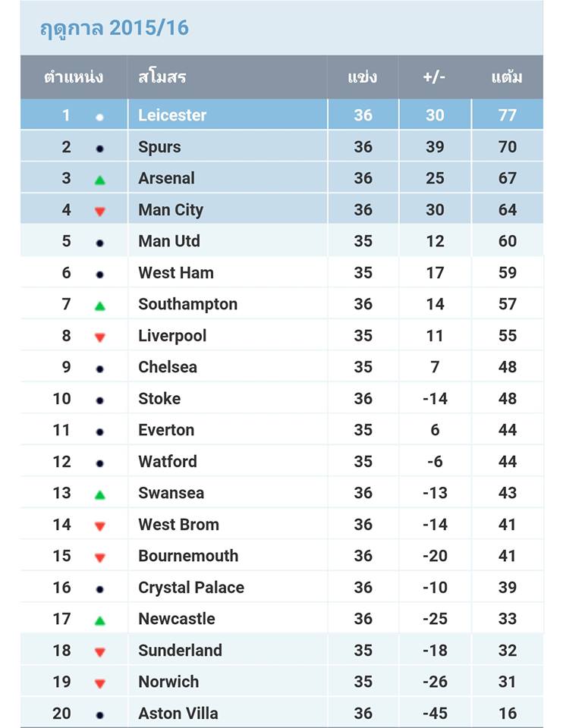Screen dimensions: 563x728
Task: Select the Aston Villa row
Action: tap(281, 713)
